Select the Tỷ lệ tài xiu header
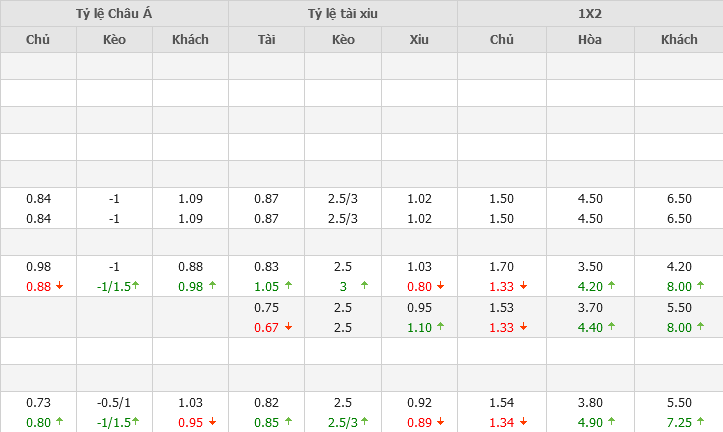723x432 pixels. 343,13
